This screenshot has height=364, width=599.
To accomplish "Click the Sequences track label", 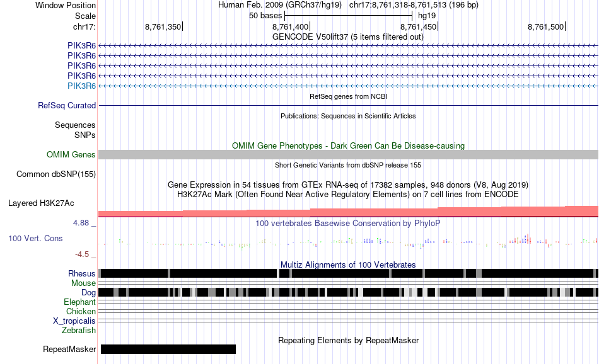I will pyautogui.click(x=75, y=125).
